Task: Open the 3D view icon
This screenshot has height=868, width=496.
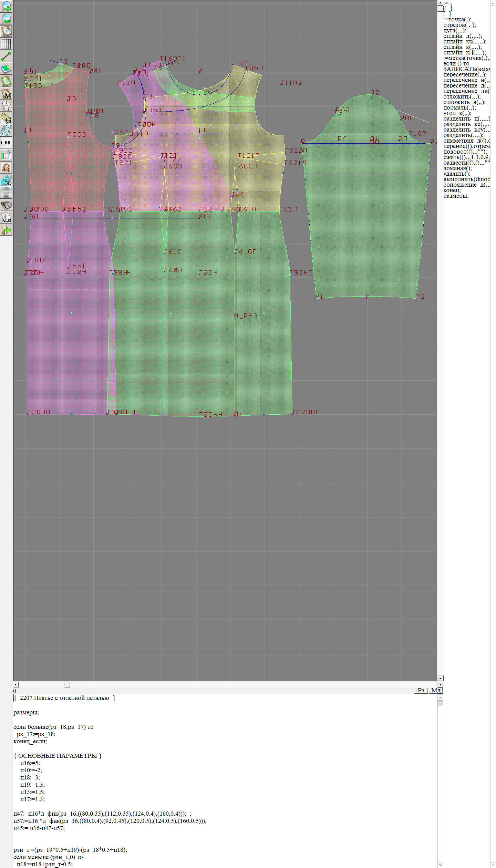Action: click(x=6, y=180)
